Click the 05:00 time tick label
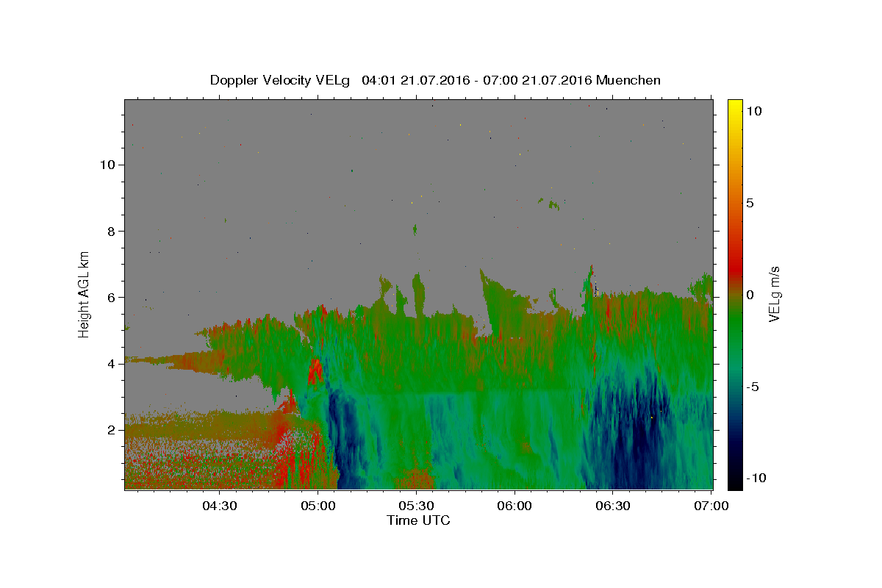Image resolution: width=882 pixels, height=588 pixels. point(318,506)
